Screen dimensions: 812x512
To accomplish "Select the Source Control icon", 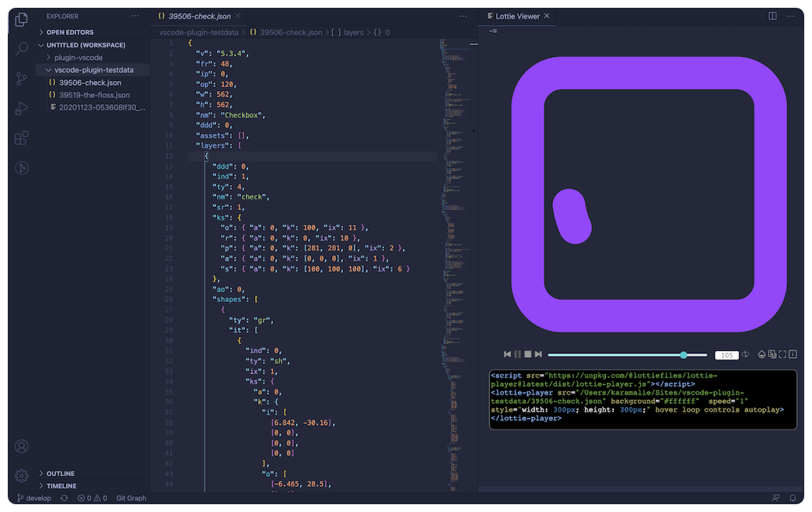I will (21, 79).
